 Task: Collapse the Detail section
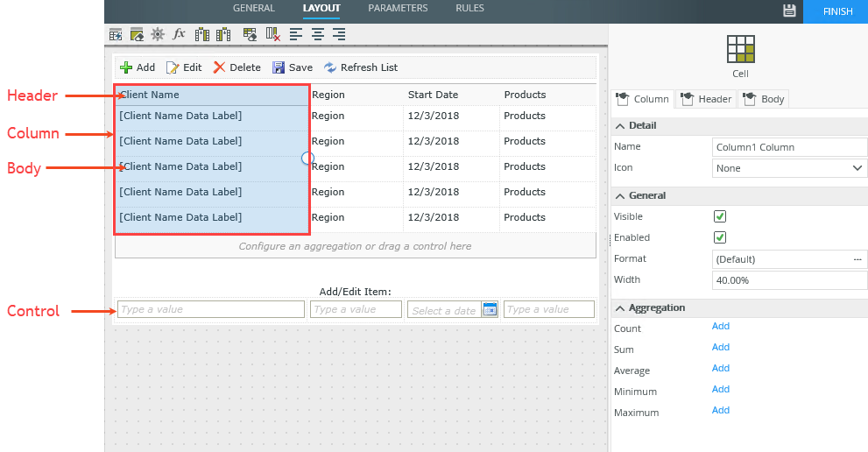(x=621, y=125)
